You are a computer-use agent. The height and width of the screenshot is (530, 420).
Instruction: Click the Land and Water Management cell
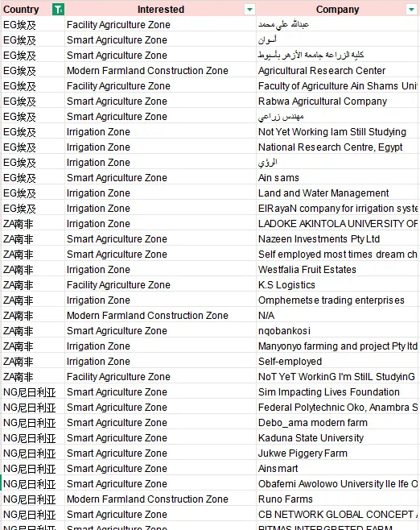coord(337,193)
